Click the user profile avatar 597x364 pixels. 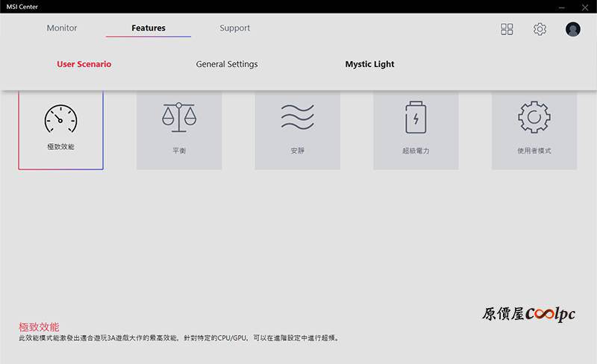pyautogui.click(x=572, y=29)
